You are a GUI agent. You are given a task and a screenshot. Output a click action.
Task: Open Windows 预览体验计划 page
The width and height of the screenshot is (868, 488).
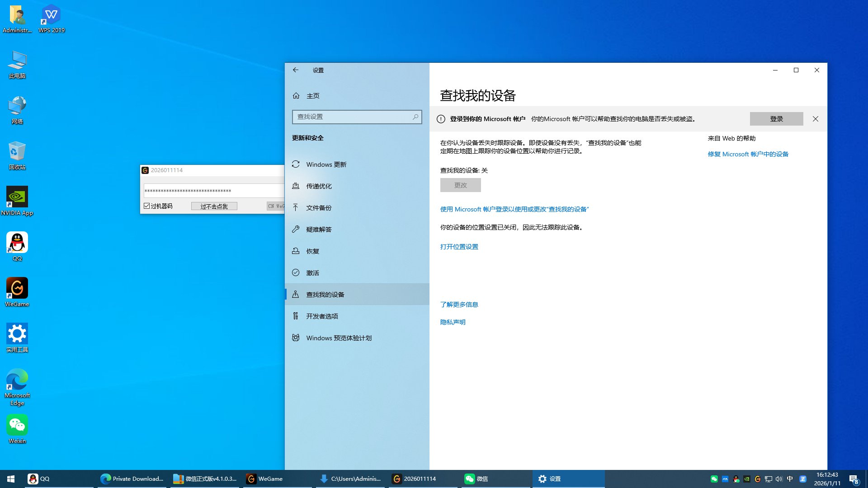339,338
